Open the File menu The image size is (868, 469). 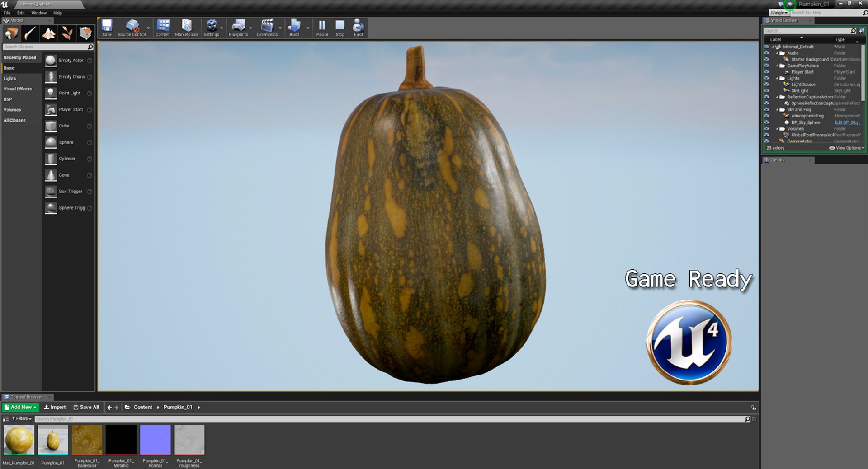coord(7,13)
